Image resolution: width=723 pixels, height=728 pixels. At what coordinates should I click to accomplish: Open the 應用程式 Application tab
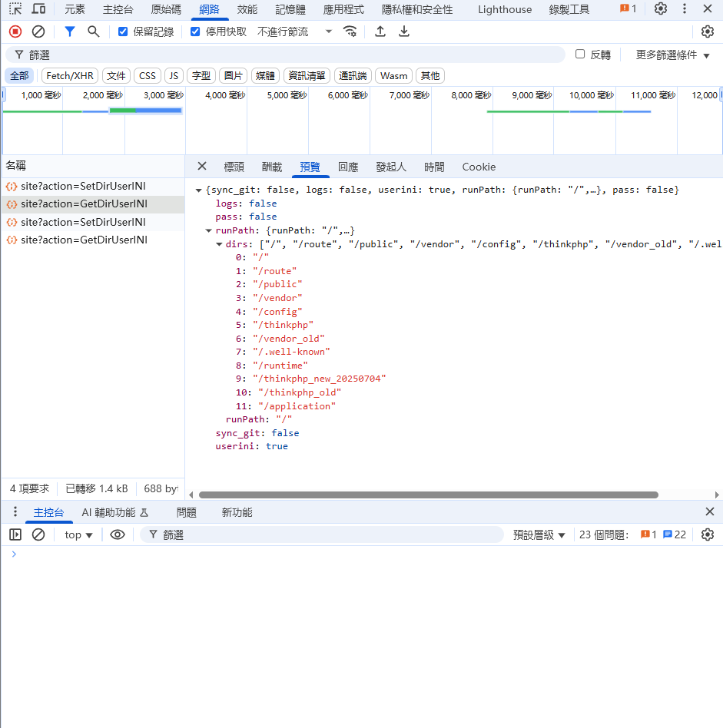click(343, 9)
